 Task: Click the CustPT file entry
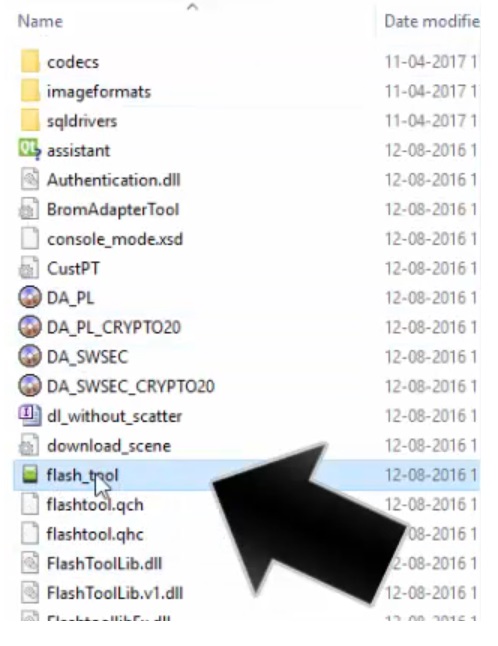coord(247,269)
